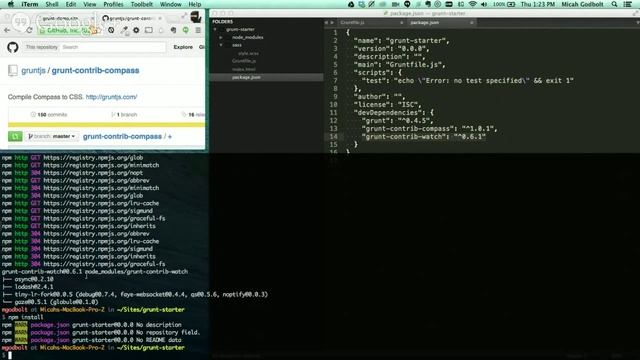Viewport: 640px width, 360px height.
Task: Click the previous tab arrow in editor
Action: [326, 22]
